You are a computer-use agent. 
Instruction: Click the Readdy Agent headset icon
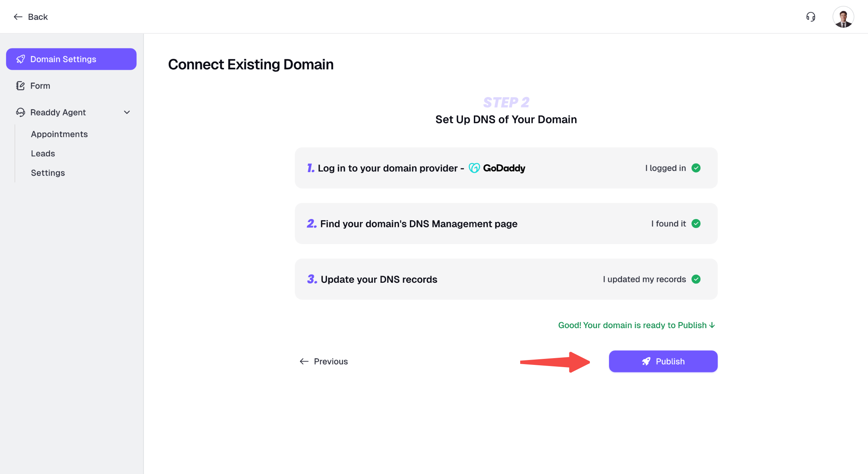click(x=20, y=112)
